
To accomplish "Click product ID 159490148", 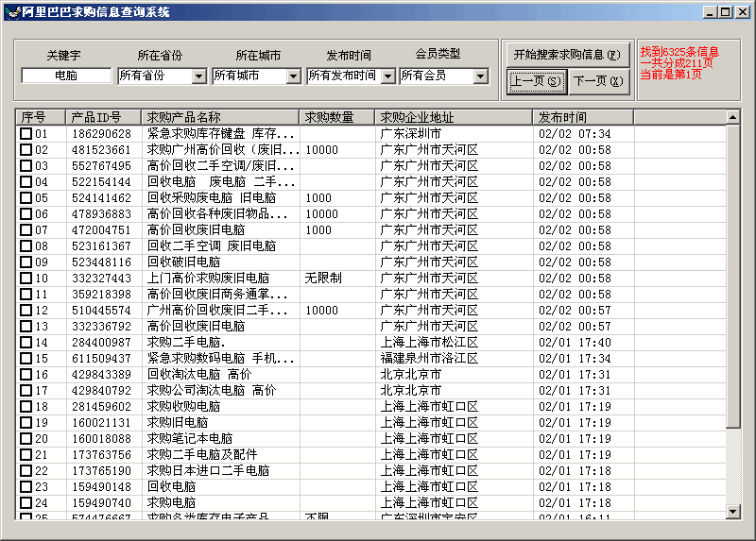I will (x=101, y=487).
